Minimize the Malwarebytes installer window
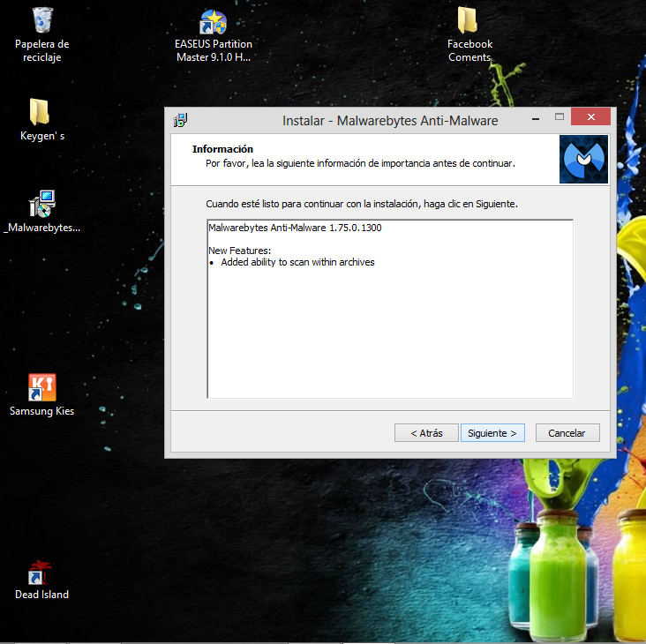646x644 pixels. (x=536, y=118)
